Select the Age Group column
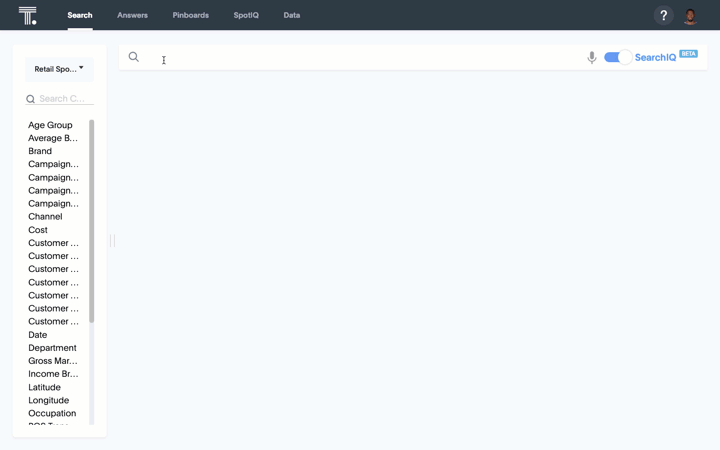 [x=50, y=125]
